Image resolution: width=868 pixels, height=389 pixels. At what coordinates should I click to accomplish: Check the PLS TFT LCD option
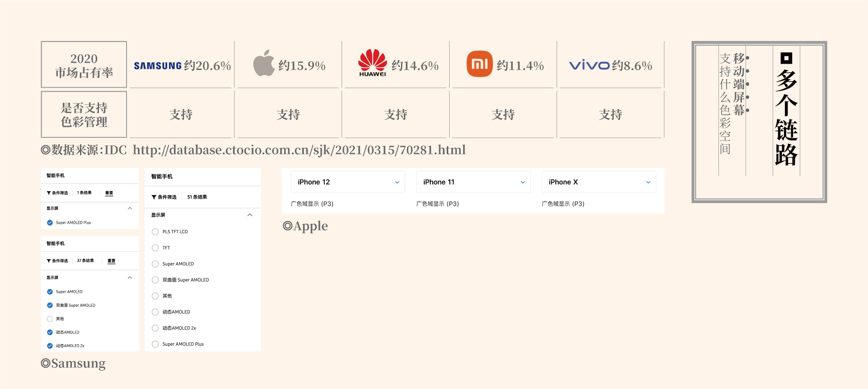point(155,232)
